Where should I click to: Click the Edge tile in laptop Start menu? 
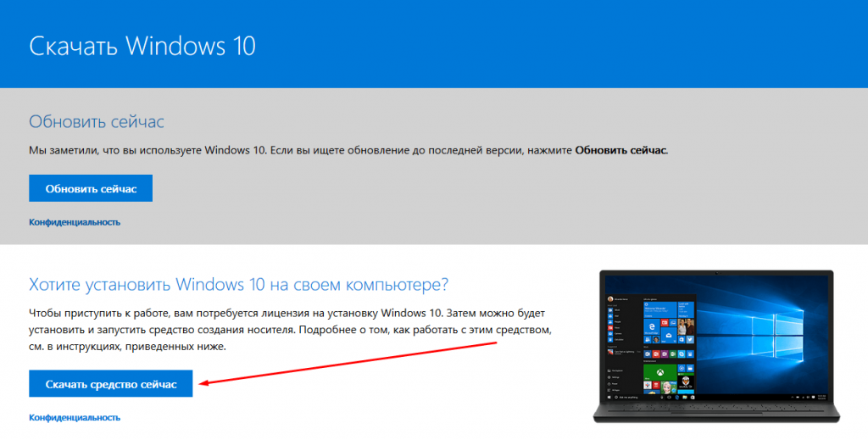tap(652, 326)
